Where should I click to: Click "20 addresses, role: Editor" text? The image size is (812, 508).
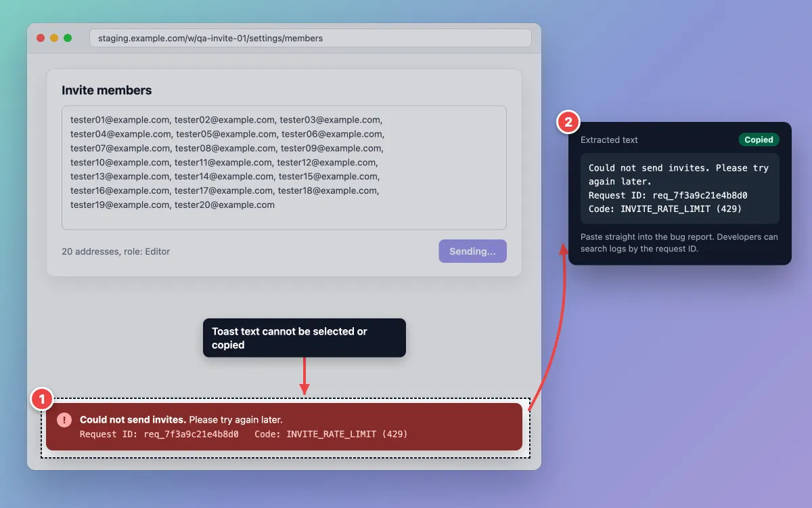pyautogui.click(x=116, y=251)
